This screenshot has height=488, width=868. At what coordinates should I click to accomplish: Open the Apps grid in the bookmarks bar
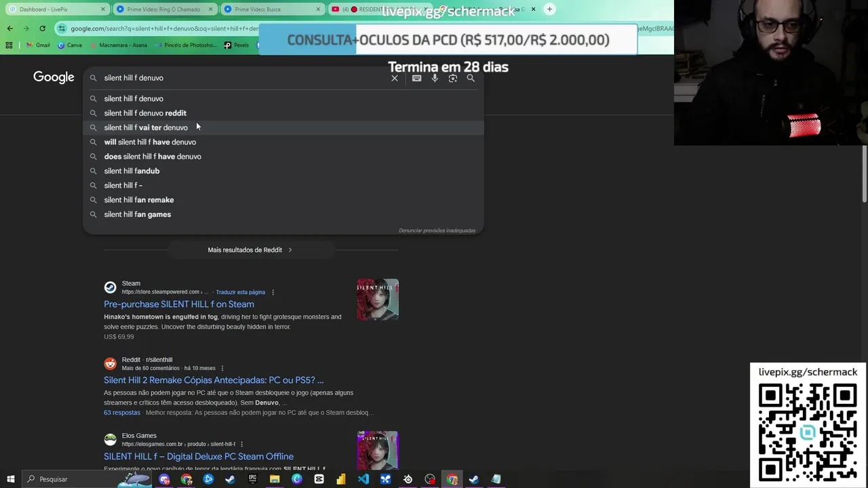pos(9,45)
